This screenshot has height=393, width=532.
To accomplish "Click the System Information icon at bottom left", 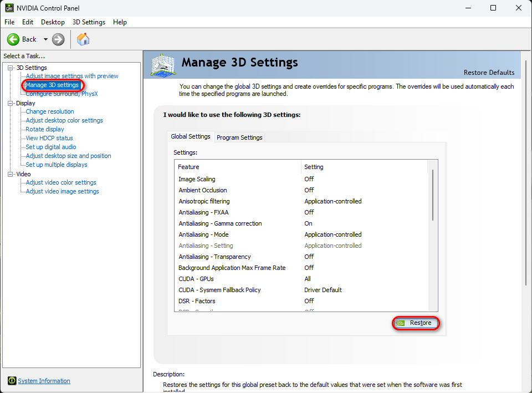I will pos(12,381).
